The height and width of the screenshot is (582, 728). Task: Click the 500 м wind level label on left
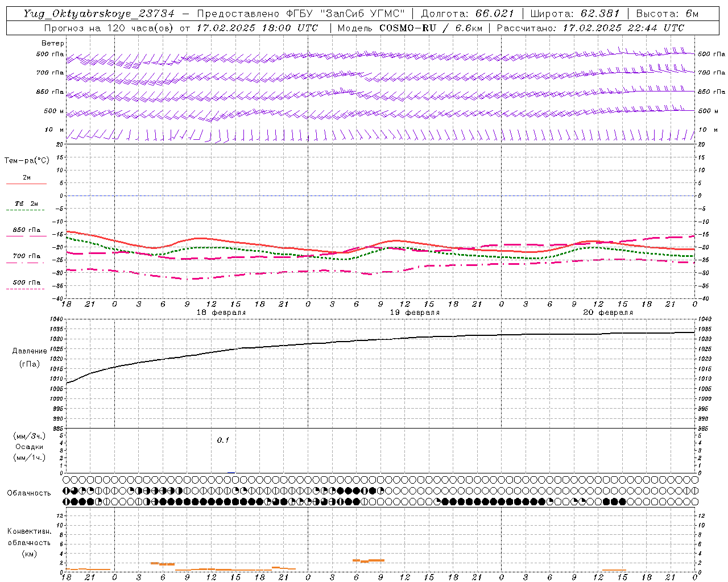[x=53, y=111]
